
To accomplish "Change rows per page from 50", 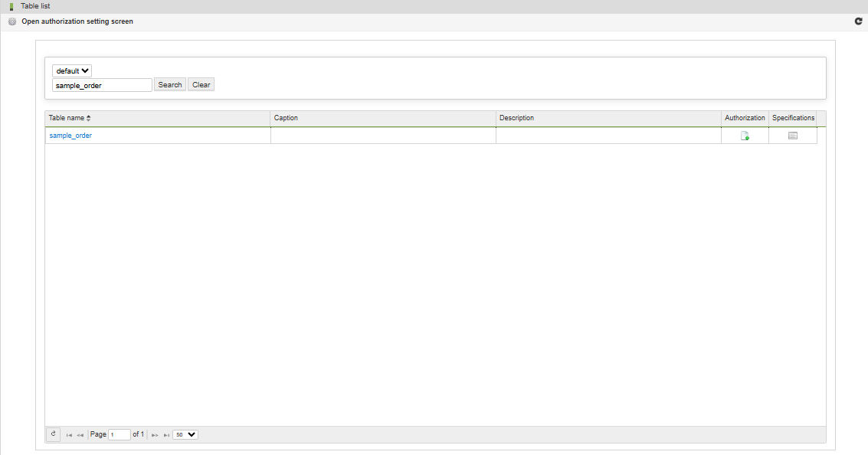I will tap(185, 434).
